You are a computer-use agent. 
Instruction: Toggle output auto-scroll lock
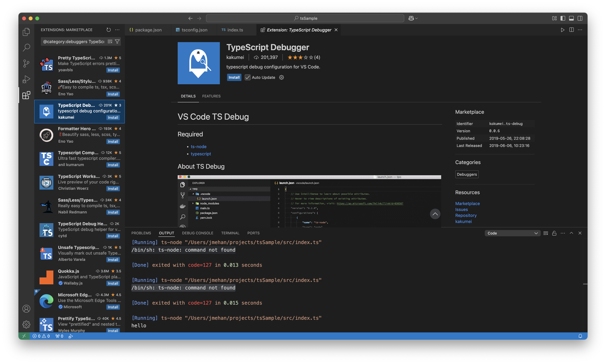554,233
